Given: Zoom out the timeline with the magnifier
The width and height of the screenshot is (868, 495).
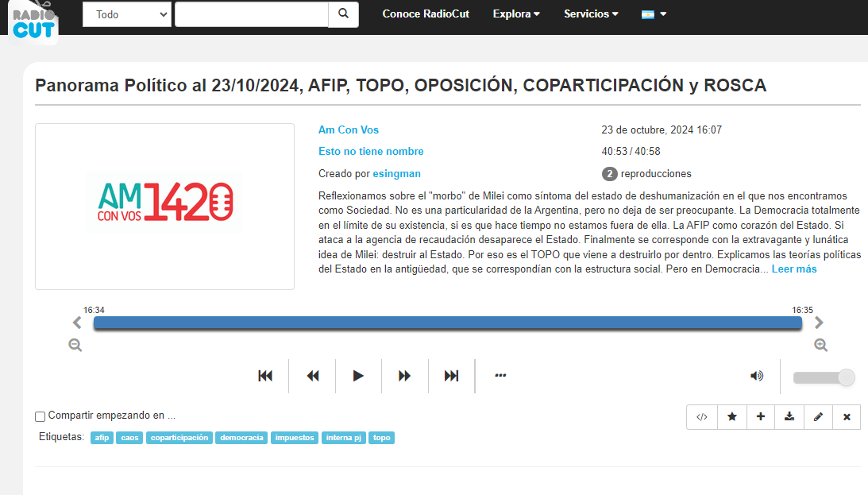Looking at the screenshot, I should coord(75,346).
